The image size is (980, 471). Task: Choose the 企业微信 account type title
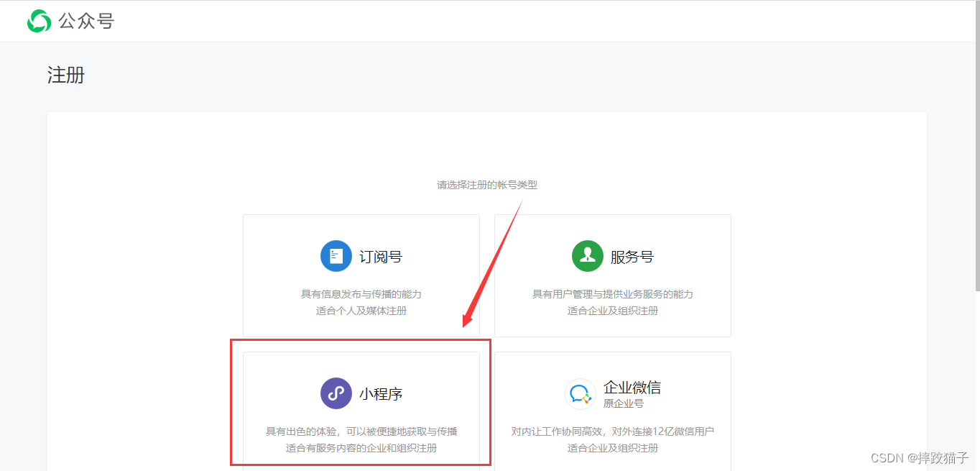[632, 388]
